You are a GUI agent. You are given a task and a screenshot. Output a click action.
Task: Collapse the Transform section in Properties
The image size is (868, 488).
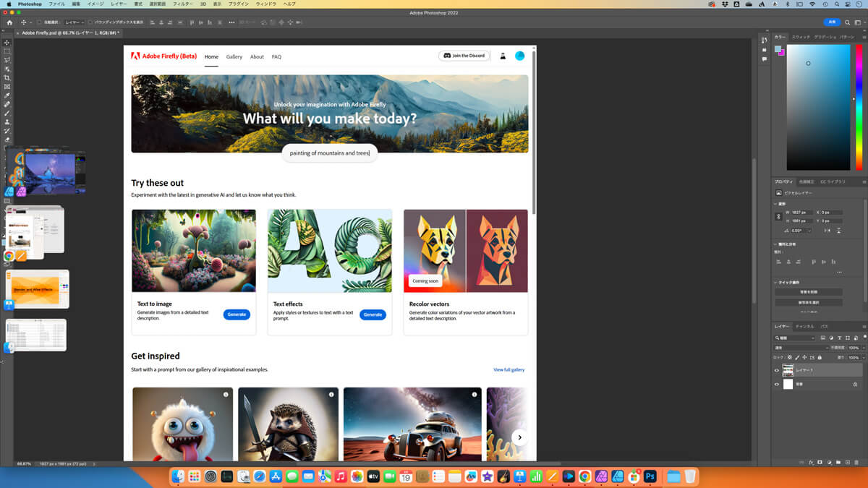tap(776, 204)
